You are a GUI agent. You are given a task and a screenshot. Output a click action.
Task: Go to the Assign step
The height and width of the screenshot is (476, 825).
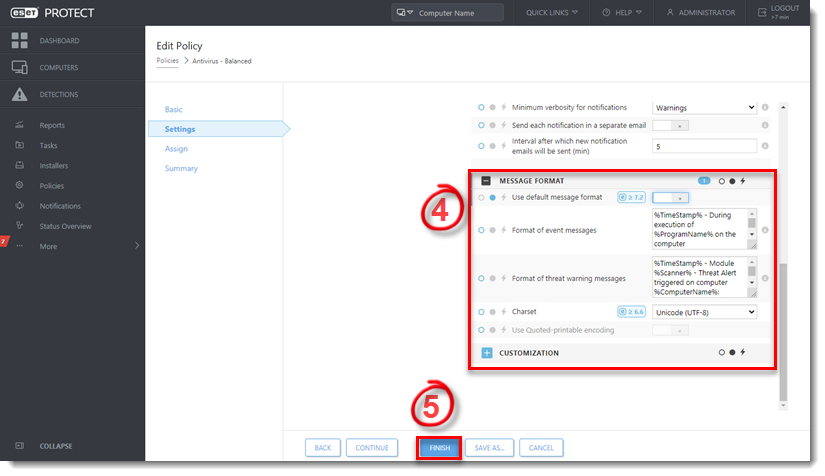pyautogui.click(x=176, y=149)
